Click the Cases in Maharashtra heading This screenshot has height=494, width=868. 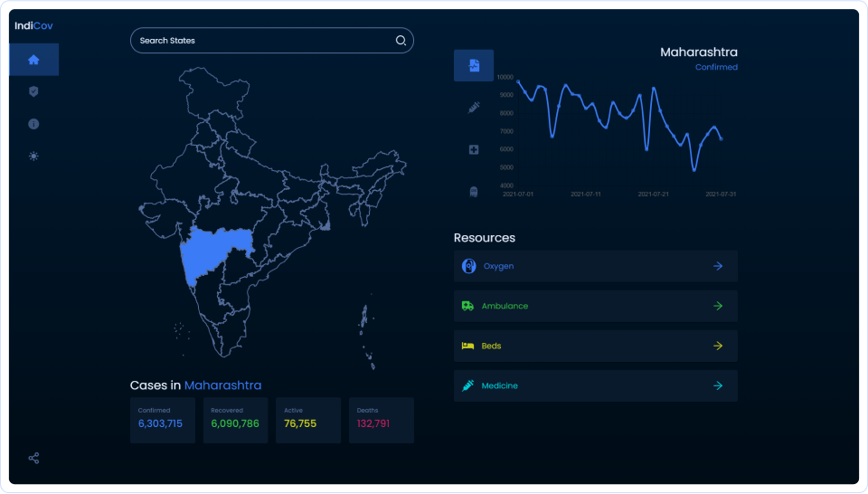195,385
